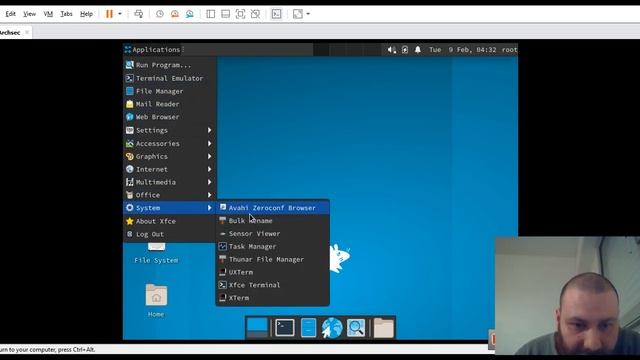Open the snapshot manager
Screen dimensions: 640x360
coord(190,14)
